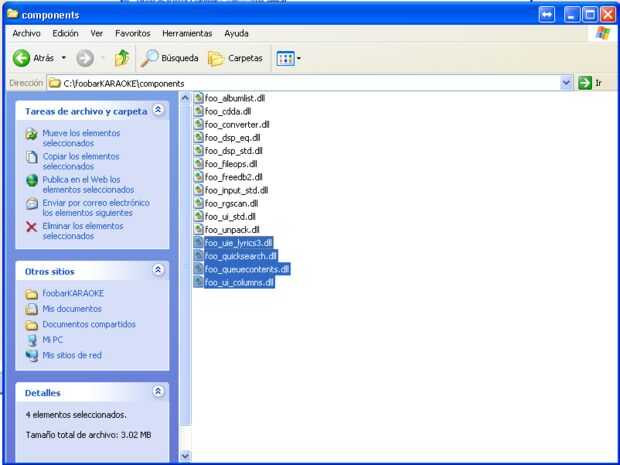Click Enviar por correo electrónico link

click(x=96, y=208)
